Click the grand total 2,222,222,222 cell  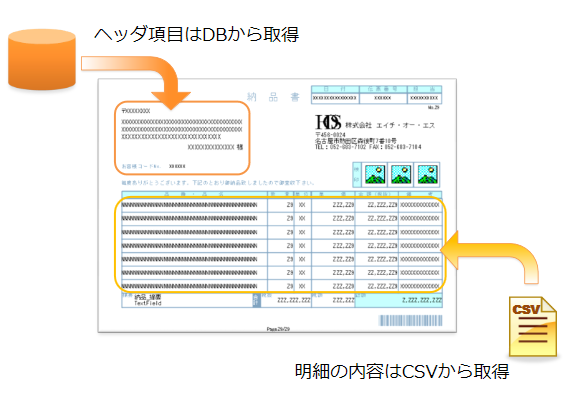(x=399, y=300)
